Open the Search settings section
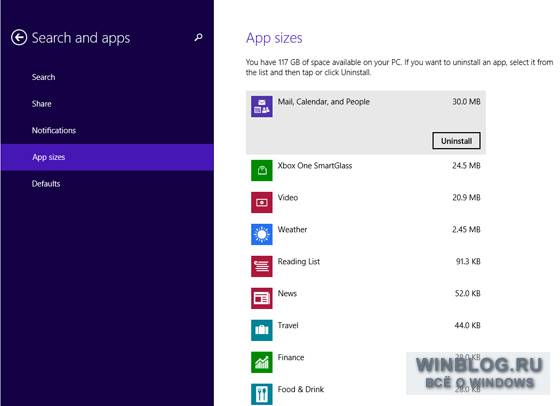This screenshot has width=560, height=406. (x=107, y=77)
